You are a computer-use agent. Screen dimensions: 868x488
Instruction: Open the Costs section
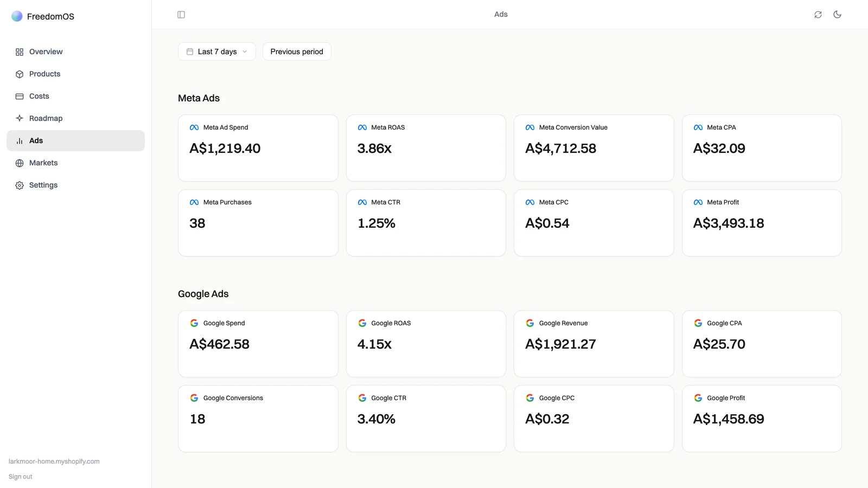coord(75,97)
